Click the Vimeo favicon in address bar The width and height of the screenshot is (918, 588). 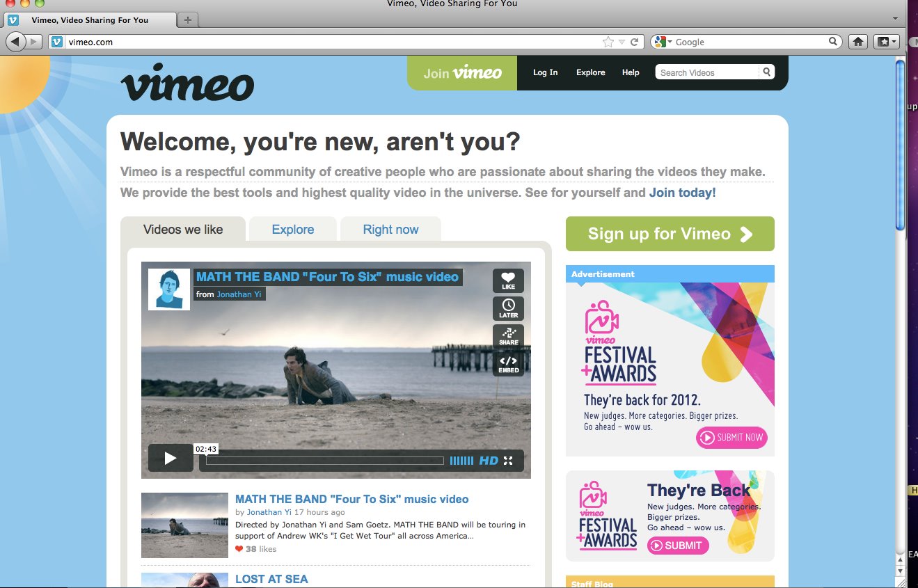(57, 42)
